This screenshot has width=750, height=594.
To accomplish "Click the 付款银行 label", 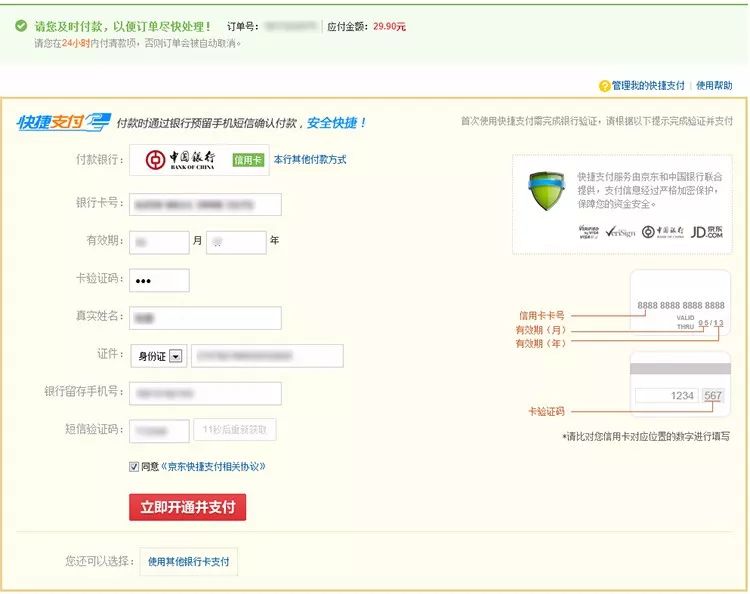I will [x=99, y=160].
